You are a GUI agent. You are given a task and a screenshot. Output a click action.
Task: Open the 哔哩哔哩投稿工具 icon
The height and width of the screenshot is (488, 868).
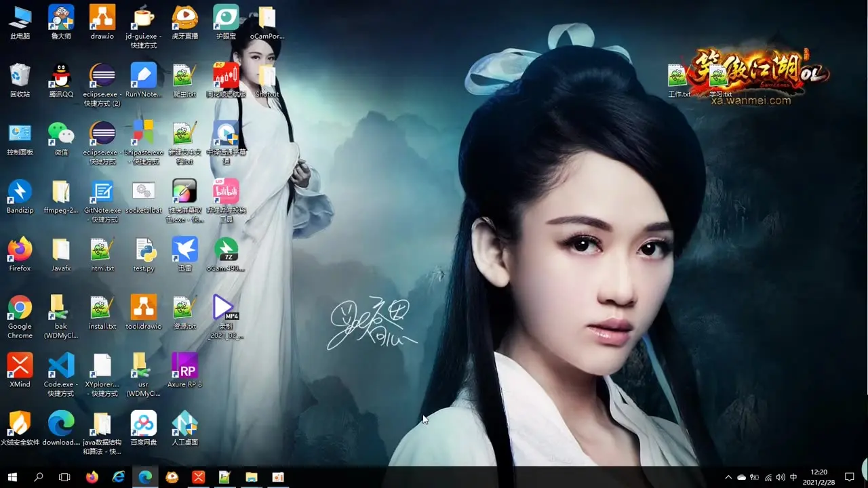(226, 201)
